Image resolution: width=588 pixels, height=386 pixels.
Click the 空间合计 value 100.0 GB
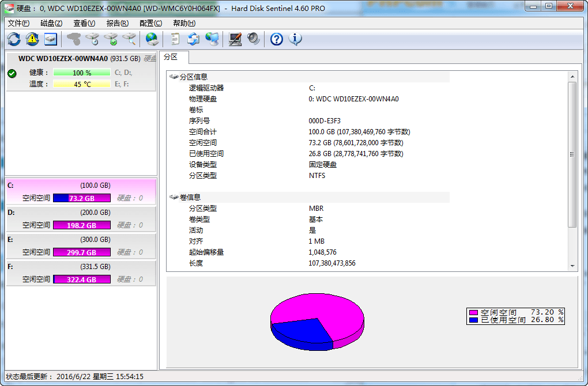(359, 131)
